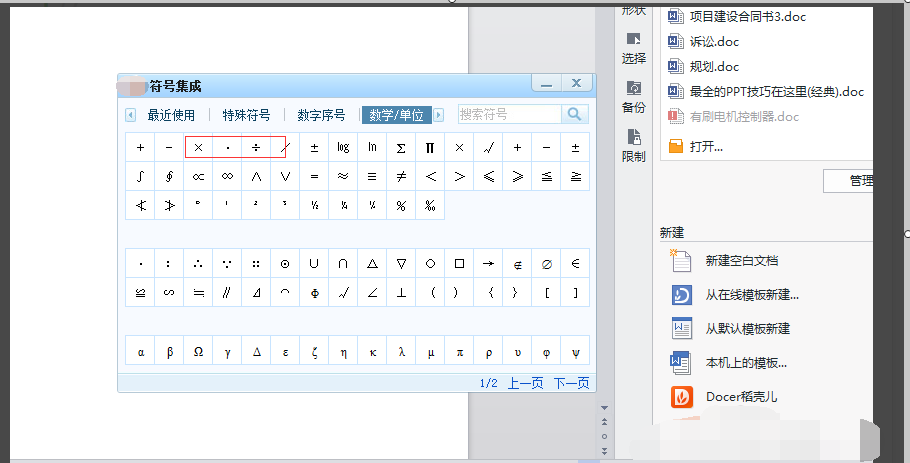Select the 数学/单位 tab
This screenshot has width=910, height=463.
click(396, 115)
